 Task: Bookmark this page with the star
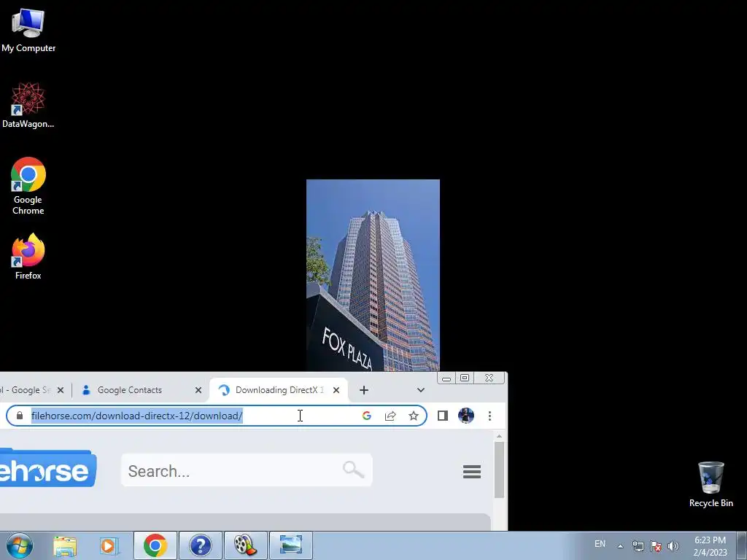click(x=414, y=416)
